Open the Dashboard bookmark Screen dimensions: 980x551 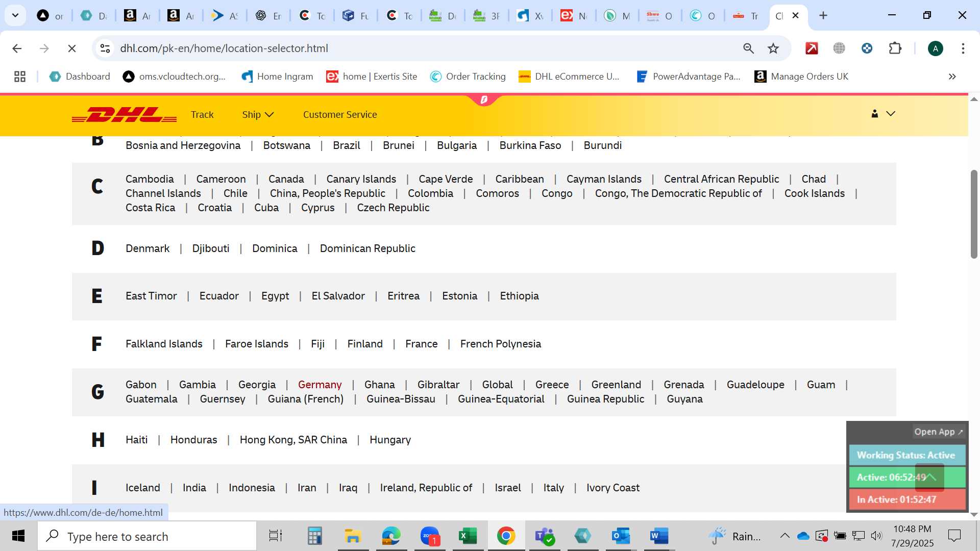point(80,77)
